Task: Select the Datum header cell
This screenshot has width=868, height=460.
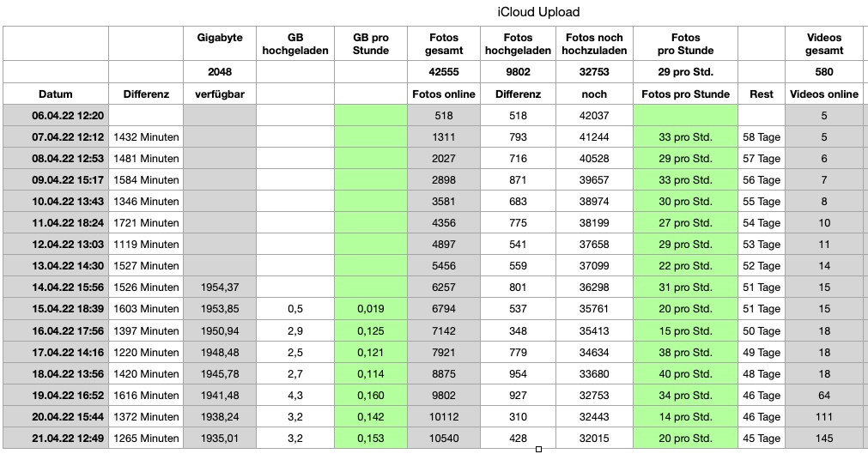Action: pyautogui.click(x=56, y=94)
